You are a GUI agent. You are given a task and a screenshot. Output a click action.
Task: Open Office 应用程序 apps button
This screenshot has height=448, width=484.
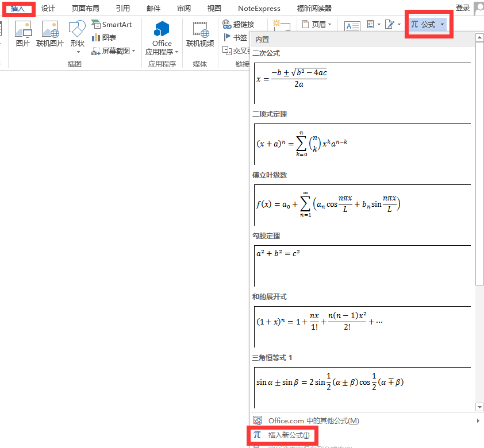(x=162, y=38)
